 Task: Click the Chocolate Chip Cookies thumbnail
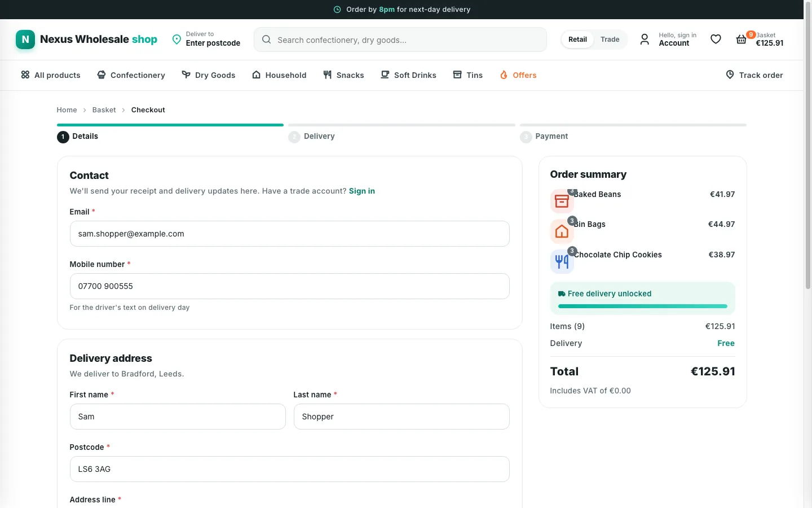pyautogui.click(x=562, y=261)
